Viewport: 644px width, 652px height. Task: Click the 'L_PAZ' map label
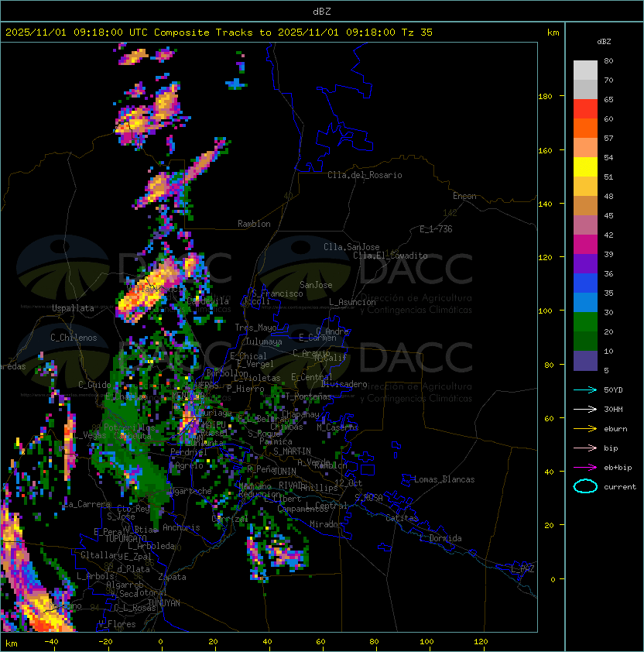(522, 569)
